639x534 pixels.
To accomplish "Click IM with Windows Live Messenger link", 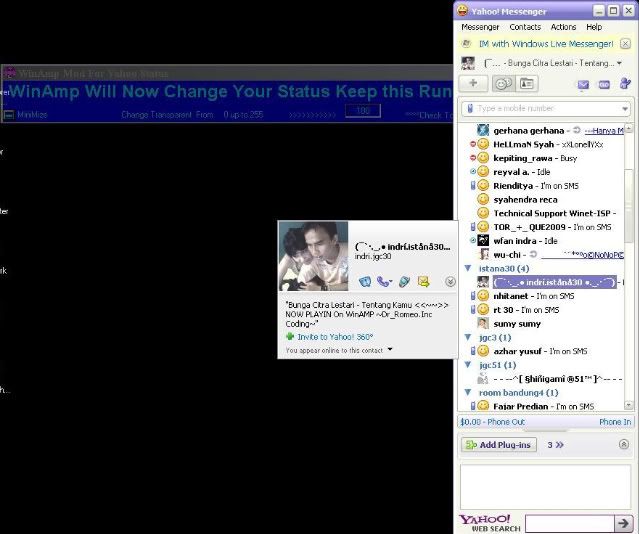I will [x=546, y=44].
